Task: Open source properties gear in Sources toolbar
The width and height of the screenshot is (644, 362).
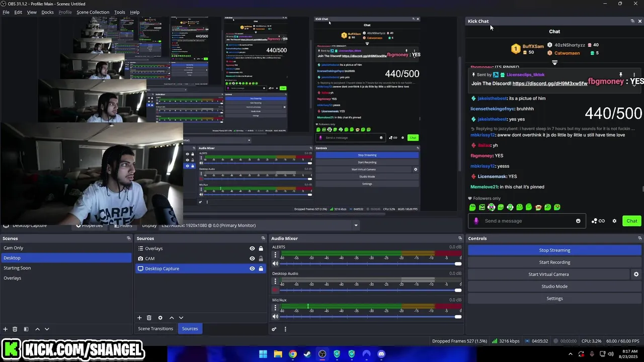Action: (x=160, y=318)
